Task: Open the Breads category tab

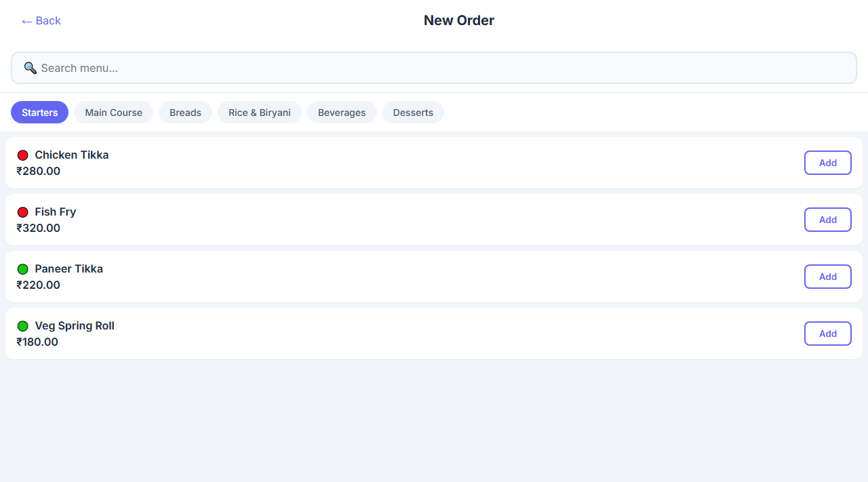Action: coord(185,113)
